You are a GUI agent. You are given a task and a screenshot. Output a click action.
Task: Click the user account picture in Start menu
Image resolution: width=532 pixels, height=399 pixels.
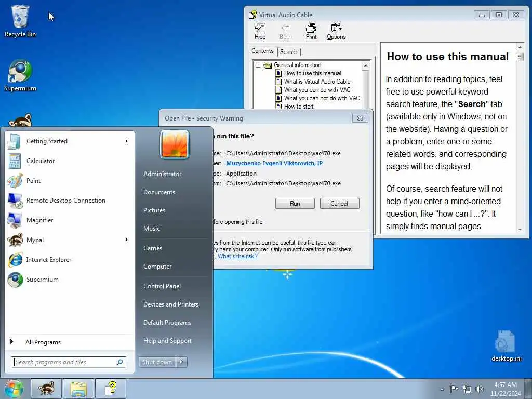175,144
